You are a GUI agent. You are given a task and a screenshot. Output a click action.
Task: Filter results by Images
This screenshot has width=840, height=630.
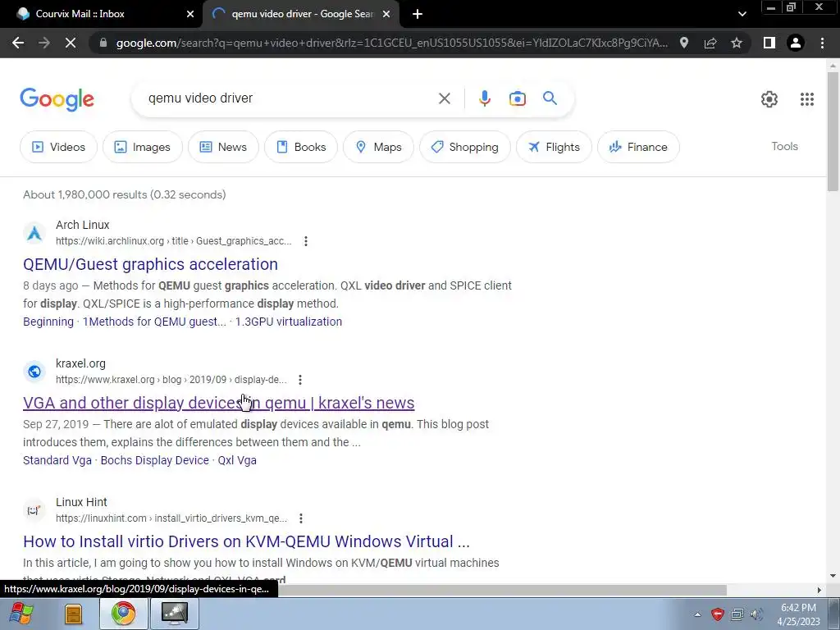click(143, 147)
